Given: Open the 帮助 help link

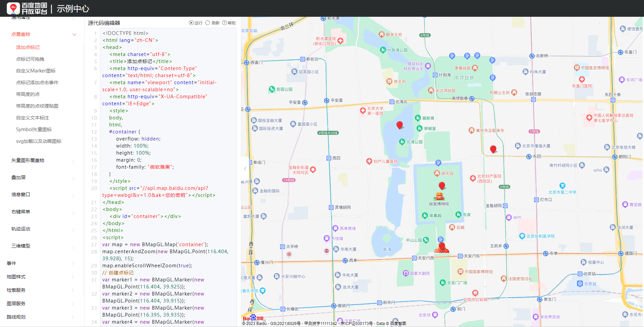Looking at the screenshot, I should pyautogui.click(x=229, y=23).
